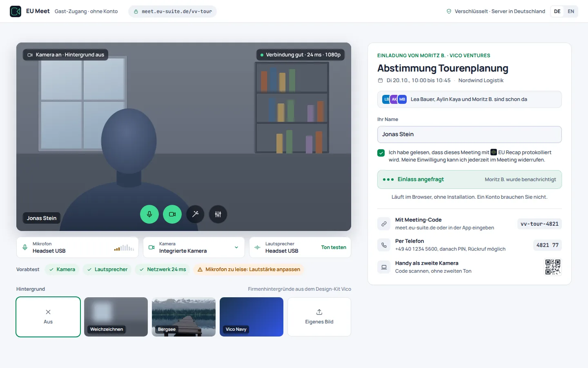This screenshot has width=588, height=368.
Task: Uncheck the EU Recap consent checkbox
Action: click(381, 153)
